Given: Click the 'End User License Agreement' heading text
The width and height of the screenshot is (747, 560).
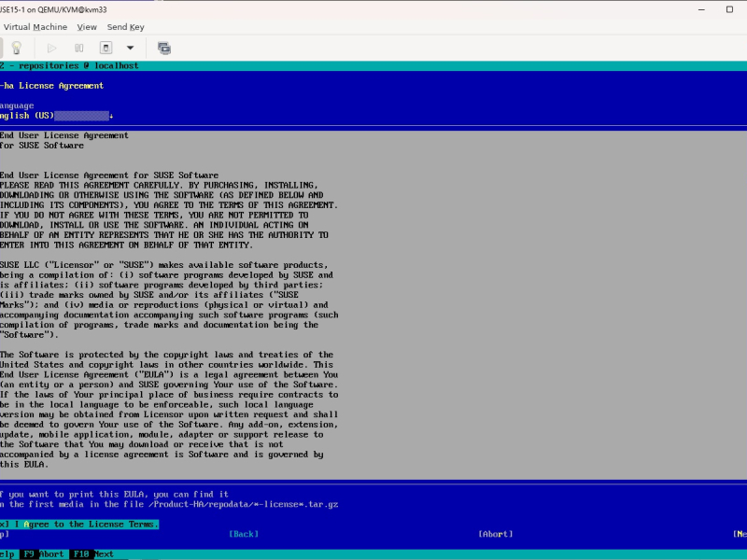Looking at the screenshot, I should [x=64, y=135].
